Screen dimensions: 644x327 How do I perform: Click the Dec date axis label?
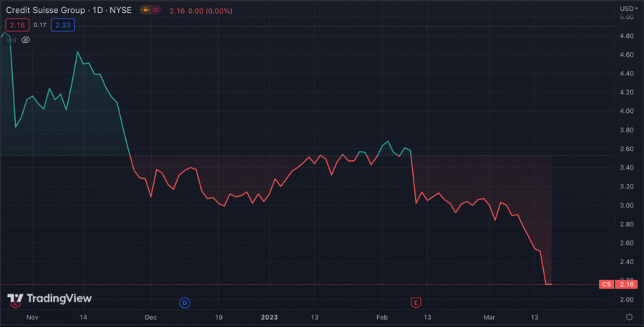[x=151, y=318]
